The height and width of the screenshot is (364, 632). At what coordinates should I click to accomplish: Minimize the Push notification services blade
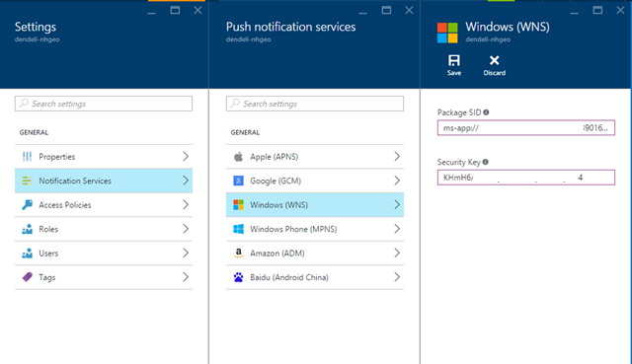click(x=362, y=13)
